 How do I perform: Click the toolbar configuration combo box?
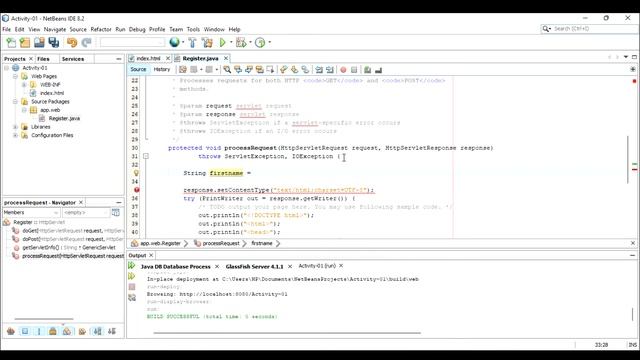132,42
